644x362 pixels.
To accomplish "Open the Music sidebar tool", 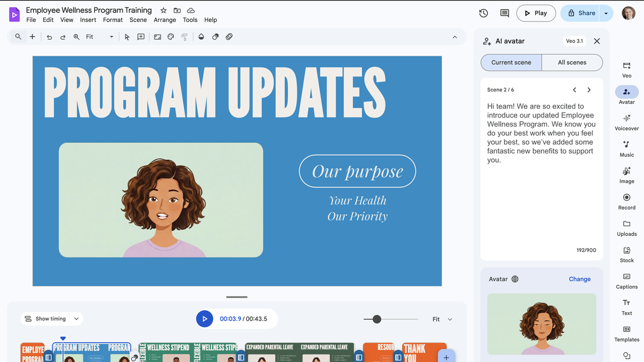I will [626, 148].
